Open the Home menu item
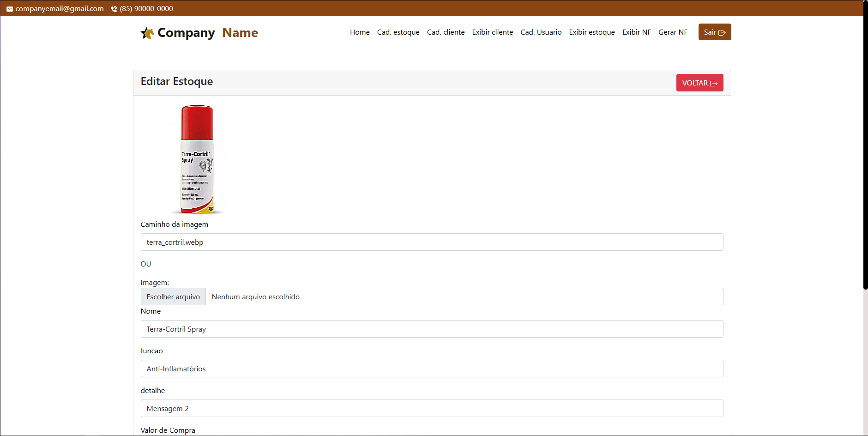 coord(360,32)
